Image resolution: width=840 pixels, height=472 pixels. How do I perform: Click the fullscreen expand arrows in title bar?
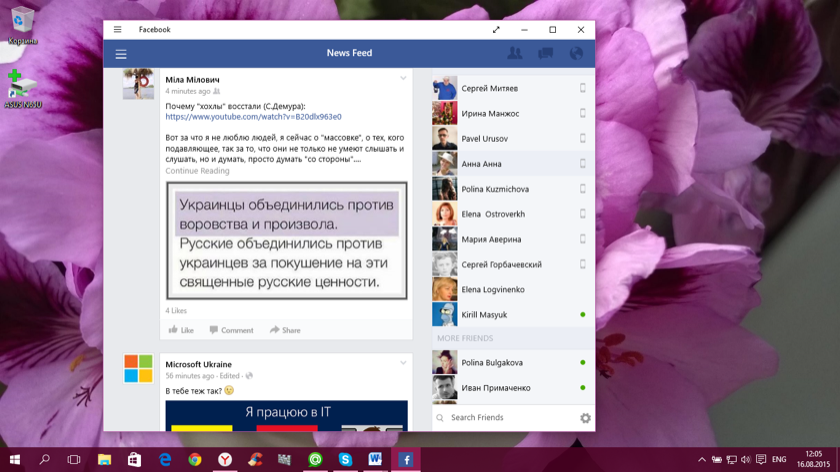point(496,30)
